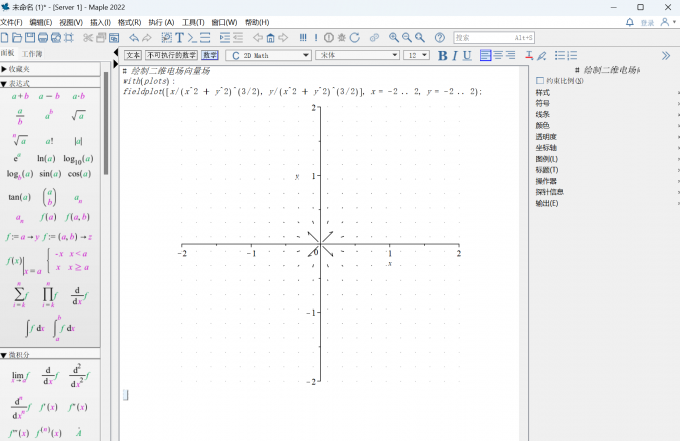Indent the section with the indent icon

pos(225,38)
